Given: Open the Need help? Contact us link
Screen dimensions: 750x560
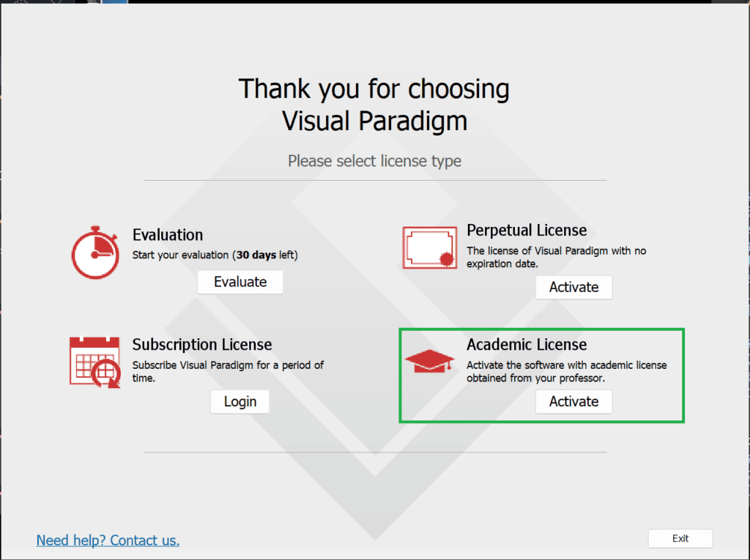Looking at the screenshot, I should pyautogui.click(x=108, y=540).
